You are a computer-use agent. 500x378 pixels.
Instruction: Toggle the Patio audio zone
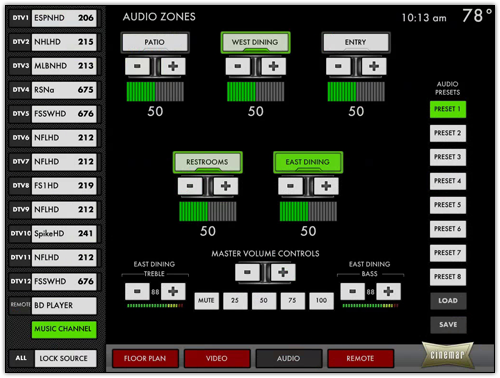(x=155, y=42)
